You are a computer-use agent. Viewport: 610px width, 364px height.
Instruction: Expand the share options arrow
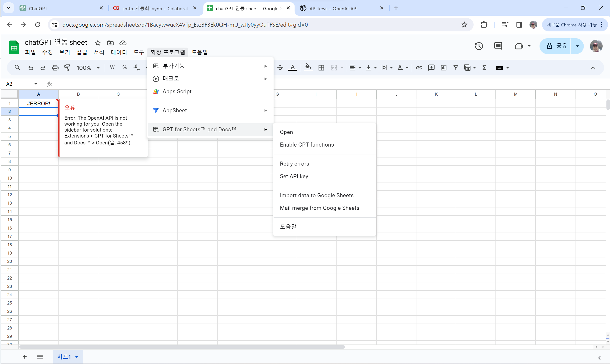pos(577,46)
